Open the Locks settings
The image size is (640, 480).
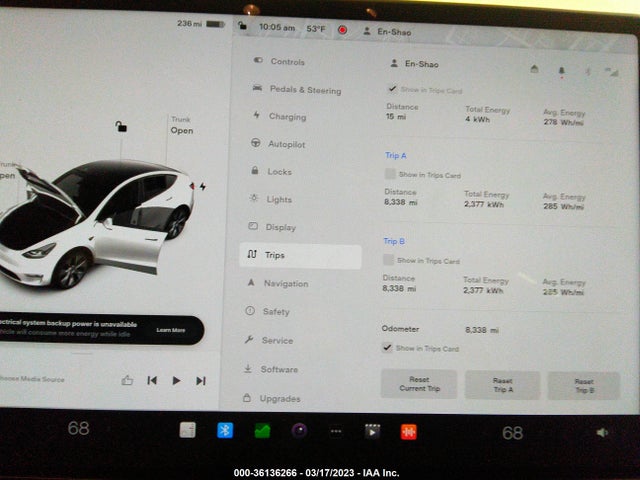coord(271,171)
